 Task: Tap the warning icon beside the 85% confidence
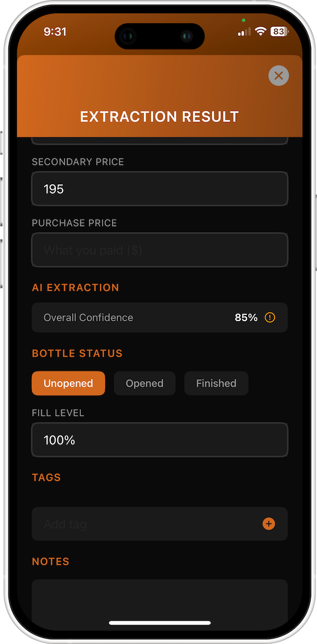tap(269, 318)
